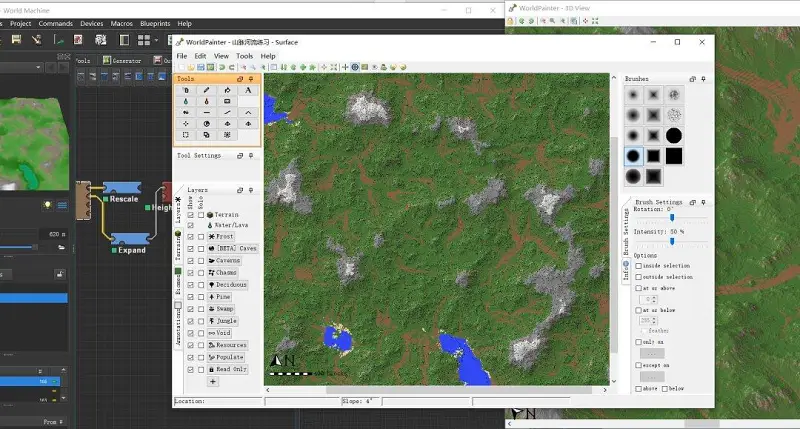Adjust the at or below value spinner
This screenshot has height=429, width=800.
(x=647, y=321)
